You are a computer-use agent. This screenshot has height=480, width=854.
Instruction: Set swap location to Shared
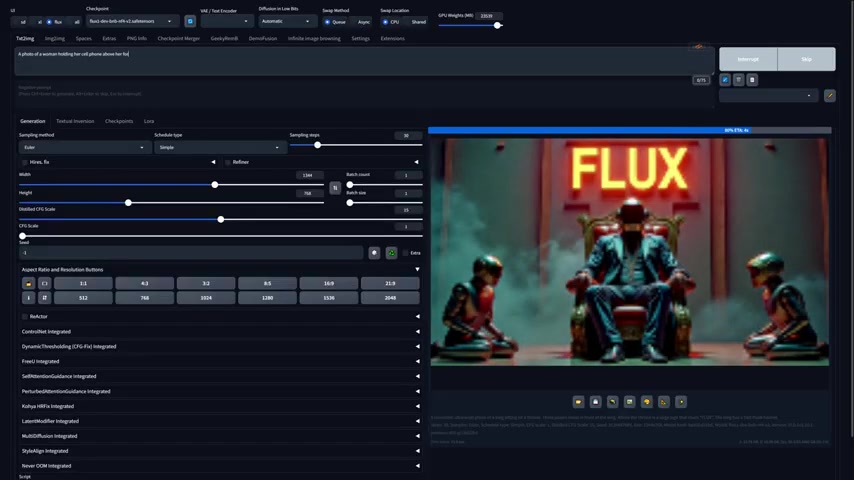point(416,22)
